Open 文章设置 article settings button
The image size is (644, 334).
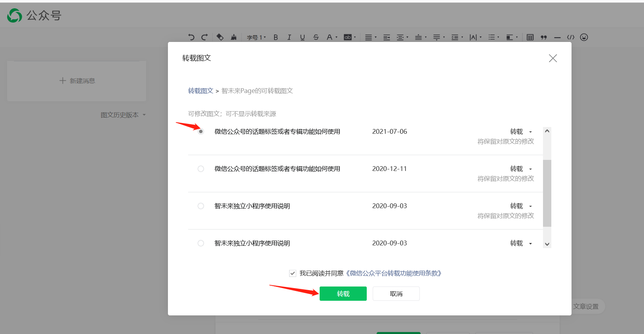pyautogui.click(x=586, y=306)
